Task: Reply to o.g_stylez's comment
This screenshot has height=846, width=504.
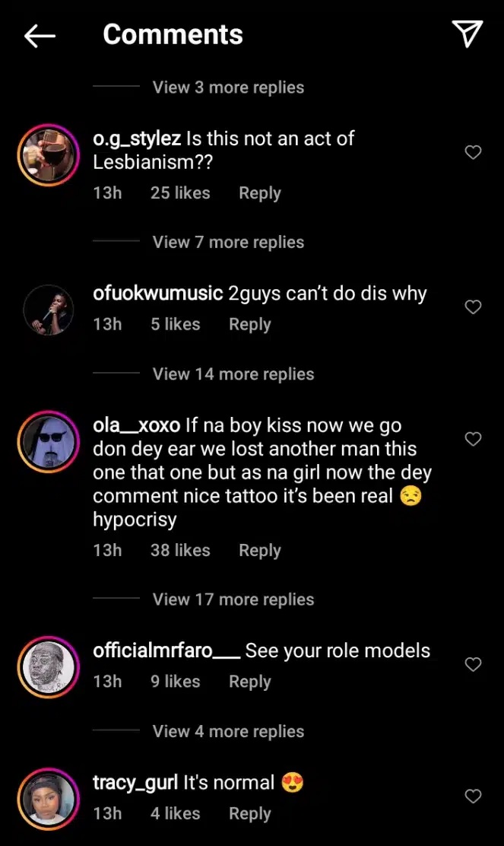Action: [x=260, y=193]
